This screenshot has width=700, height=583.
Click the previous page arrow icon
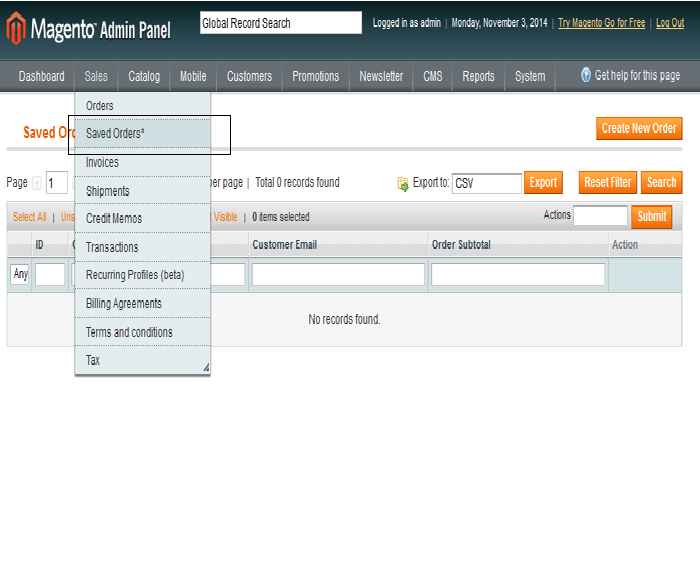point(37,183)
